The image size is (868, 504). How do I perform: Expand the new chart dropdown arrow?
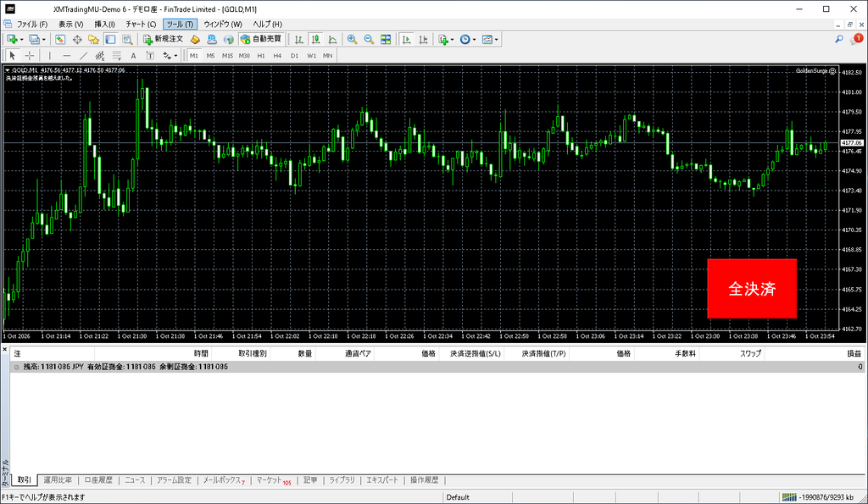(21, 40)
